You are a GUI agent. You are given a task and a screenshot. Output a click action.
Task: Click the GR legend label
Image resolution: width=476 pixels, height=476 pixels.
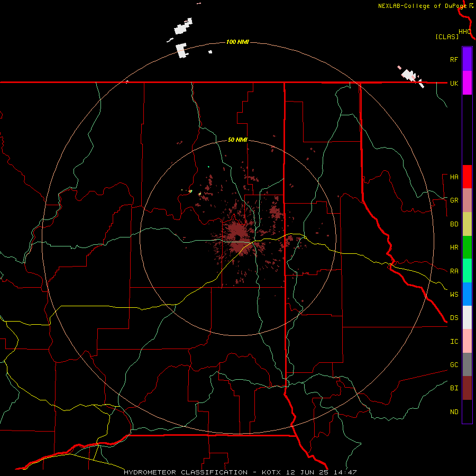454,200
